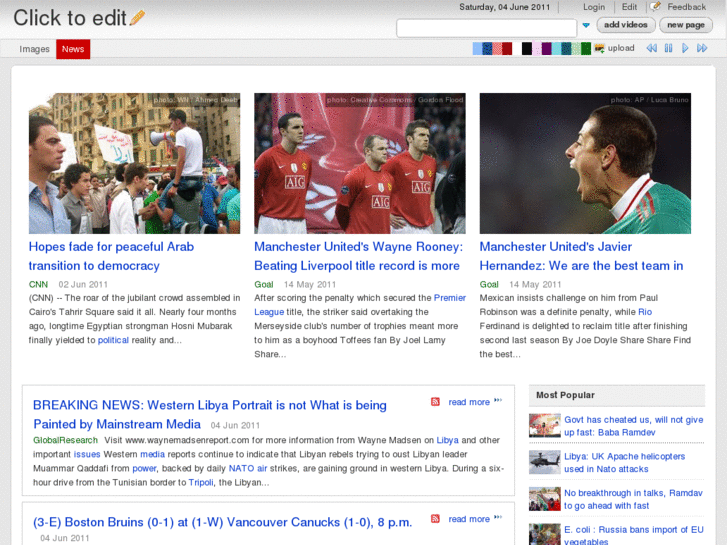Click the RSS icon for the Boston Bruins article
This screenshot has height=545, width=727.
(x=435, y=519)
